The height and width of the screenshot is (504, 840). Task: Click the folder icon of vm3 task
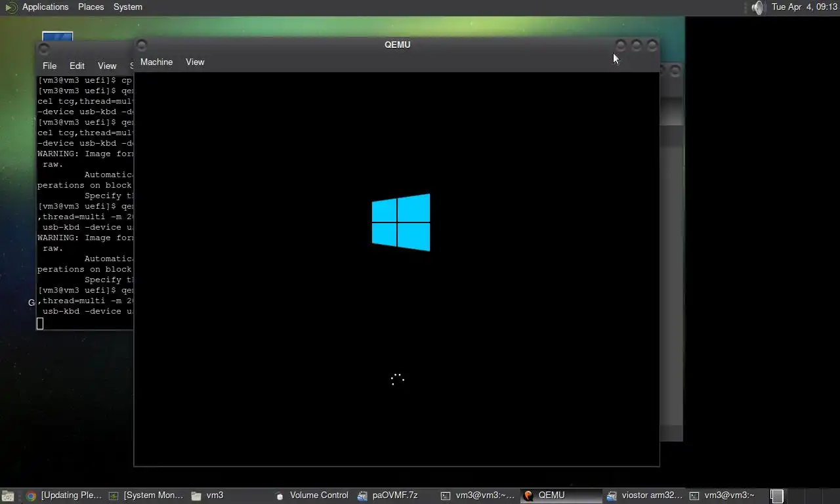click(x=196, y=496)
